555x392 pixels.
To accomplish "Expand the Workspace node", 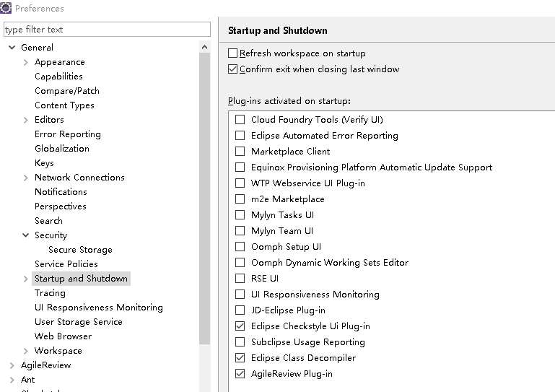I will click(25, 351).
